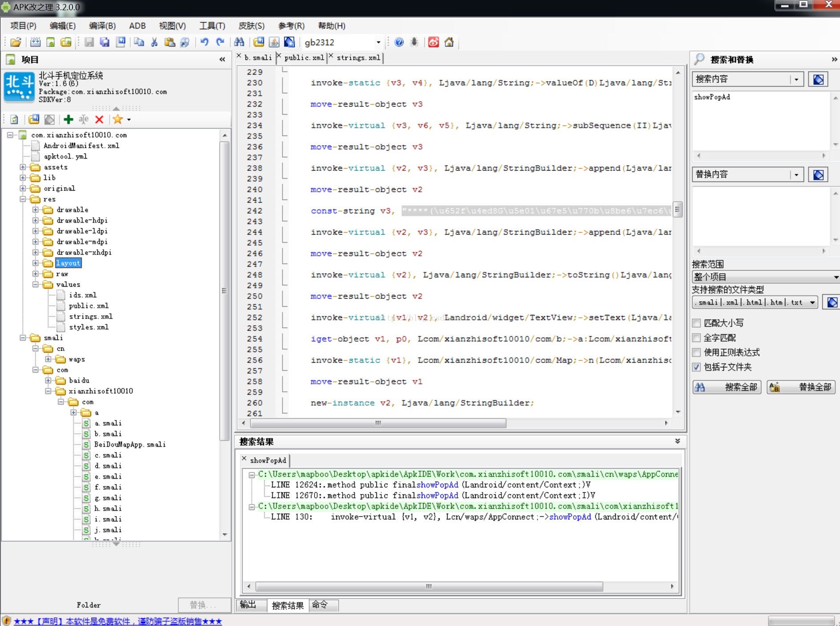
Task: Click the red X delete icon in project panel
Action: pyautogui.click(x=99, y=119)
